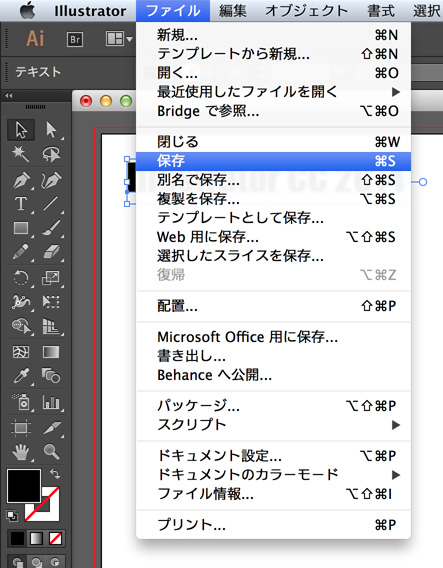Select the Artboard tool
The height and width of the screenshot is (568, 443).
[x=21, y=427]
